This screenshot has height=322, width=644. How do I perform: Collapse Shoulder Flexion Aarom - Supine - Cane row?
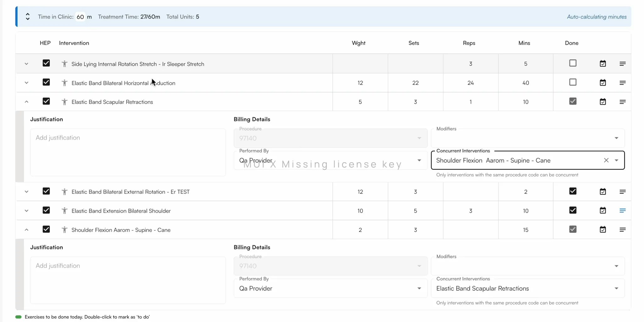(x=26, y=230)
